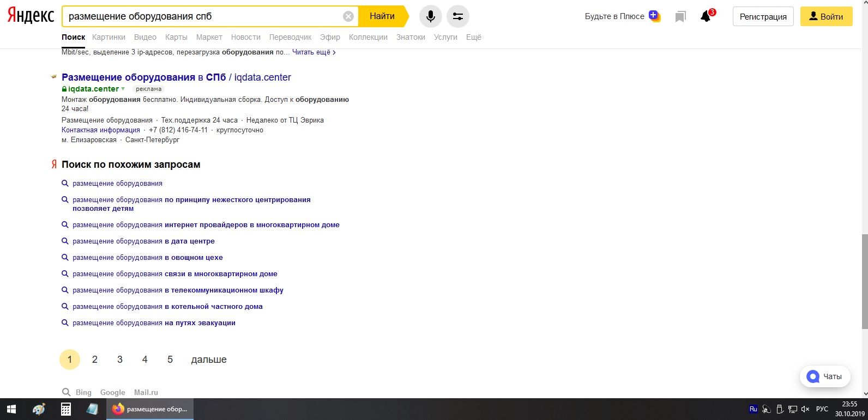Expand the Ещё menu

474,37
